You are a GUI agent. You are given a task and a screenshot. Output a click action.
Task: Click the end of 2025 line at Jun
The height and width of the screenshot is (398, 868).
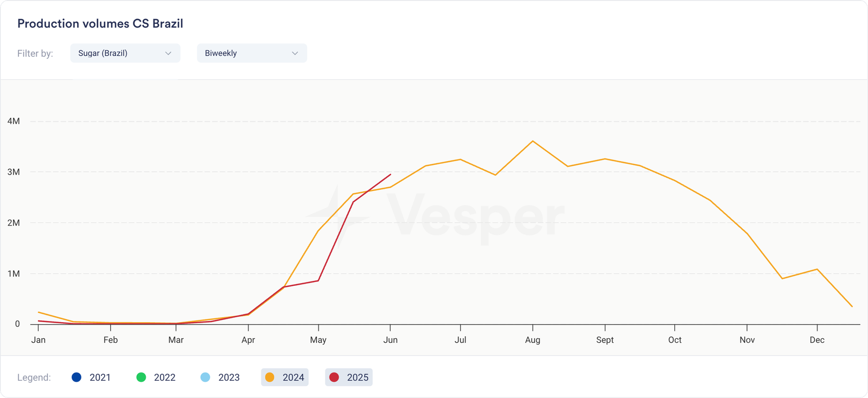pyautogui.click(x=391, y=175)
